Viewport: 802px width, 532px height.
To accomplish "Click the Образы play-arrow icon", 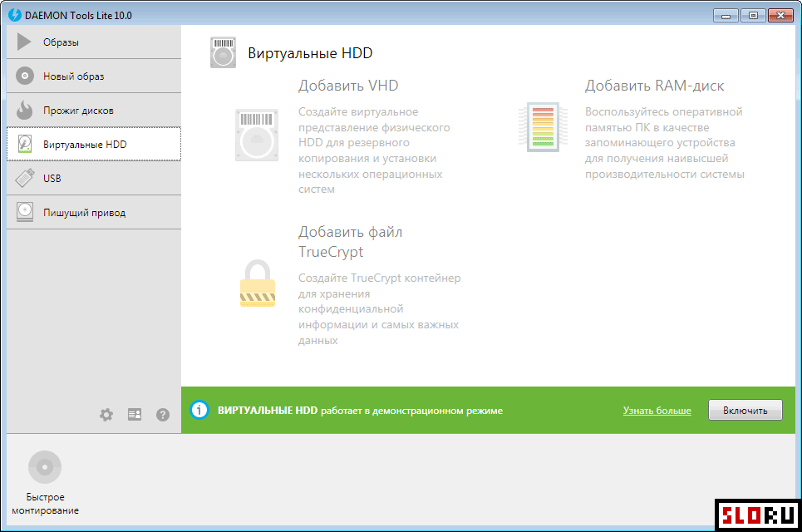I will point(24,42).
